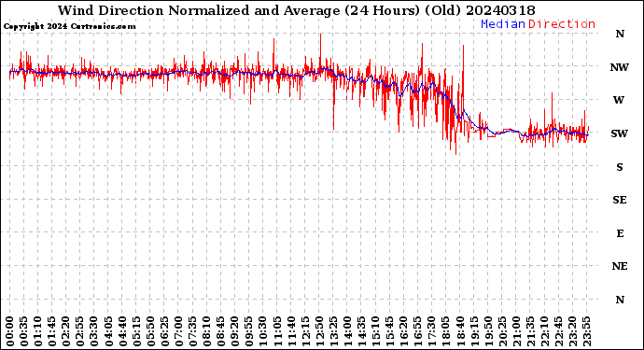Click the 02:55 time axis label
This screenshot has width=644, height=350.
[80, 331]
